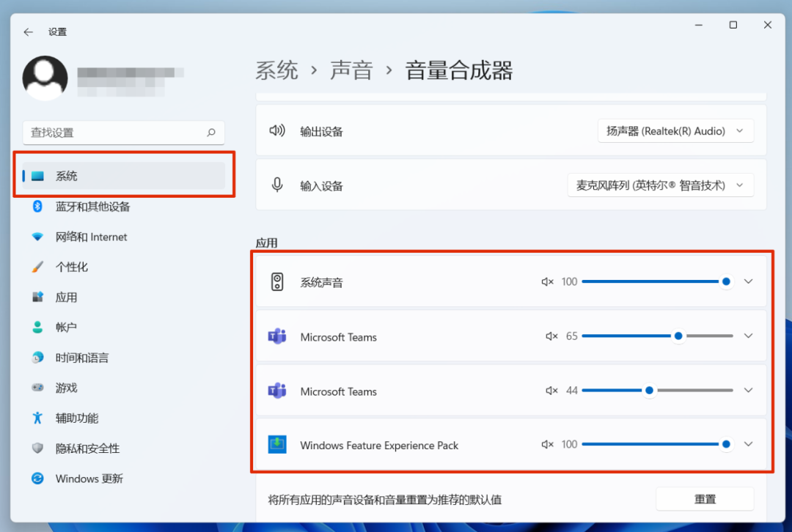
Task: Click the Bluetooth icon in sidebar
Action: 37,206
